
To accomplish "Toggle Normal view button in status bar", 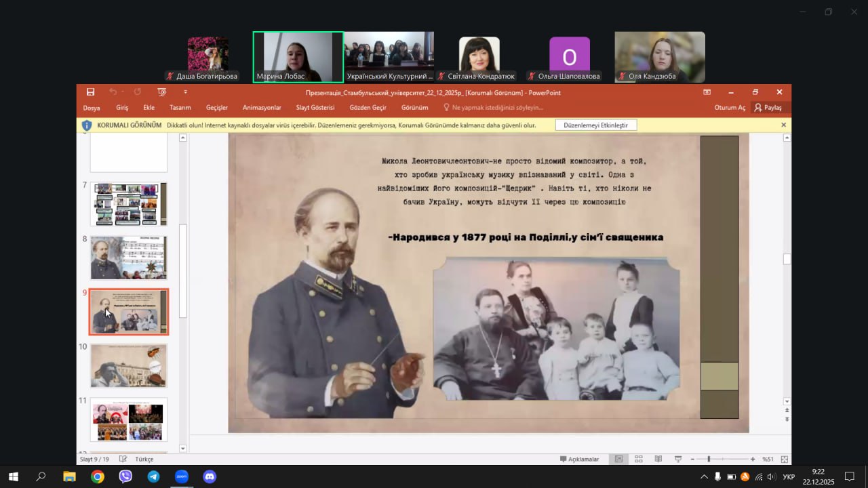I will point(618,459).
